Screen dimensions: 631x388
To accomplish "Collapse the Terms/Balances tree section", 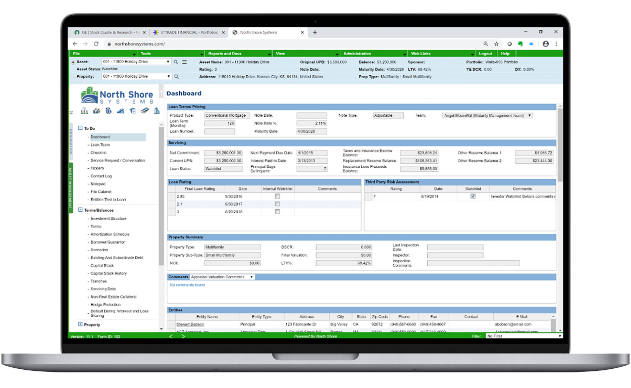I will click(x=80, y=210).
